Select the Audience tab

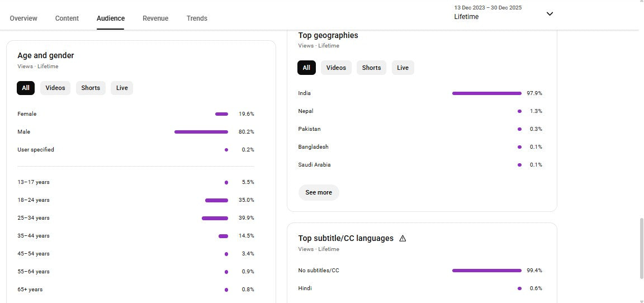[111, 18]
